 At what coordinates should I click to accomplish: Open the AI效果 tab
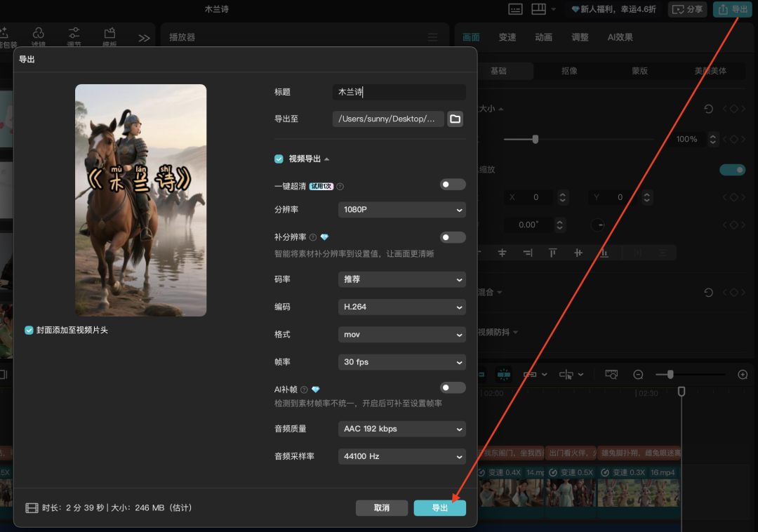[x=620, y=37]
